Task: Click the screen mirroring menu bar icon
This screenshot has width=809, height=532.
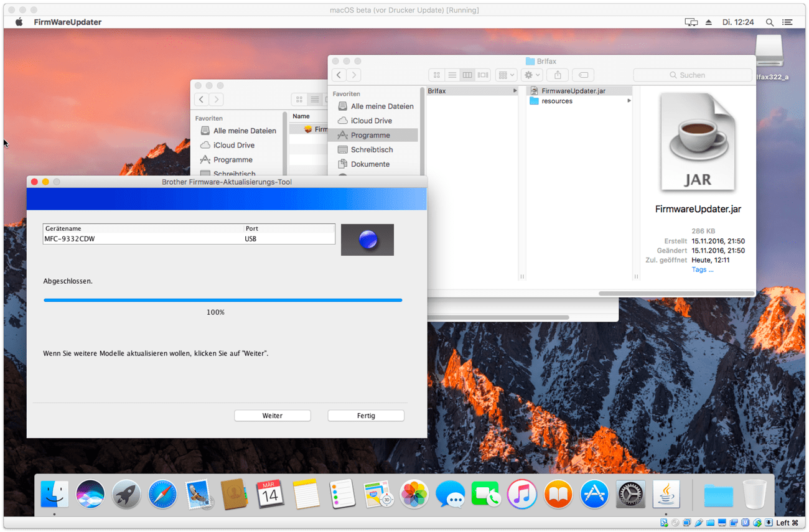Action: tap(691, 22)
